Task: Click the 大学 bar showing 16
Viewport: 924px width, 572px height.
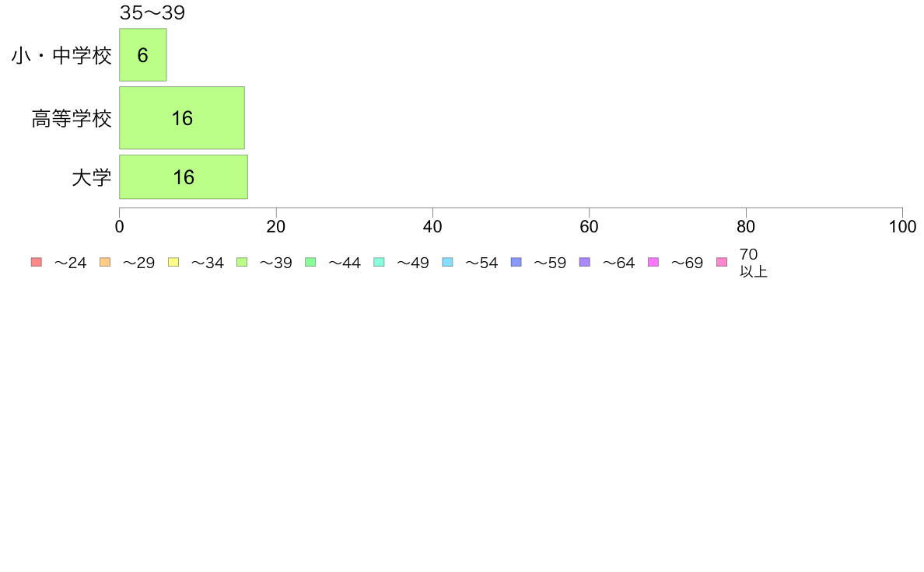Action: pos(184,176)
